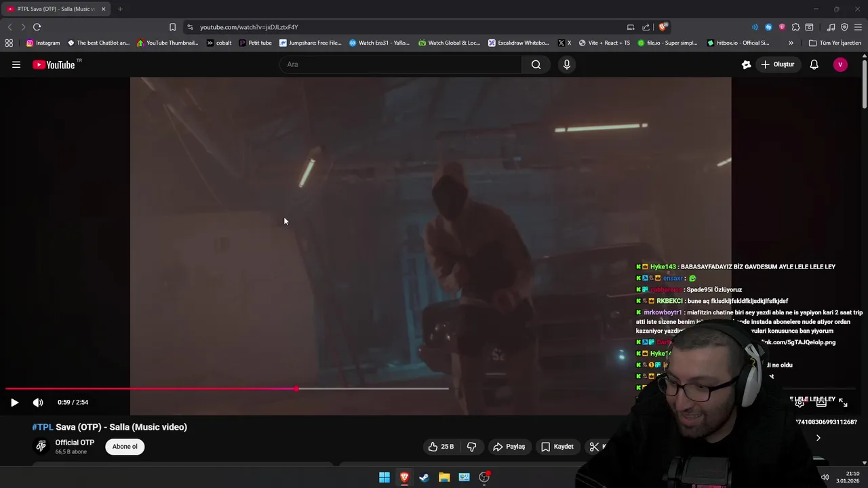Open YouTube notifications bell
The image size is (868, 488).
(x=814, y=64)
